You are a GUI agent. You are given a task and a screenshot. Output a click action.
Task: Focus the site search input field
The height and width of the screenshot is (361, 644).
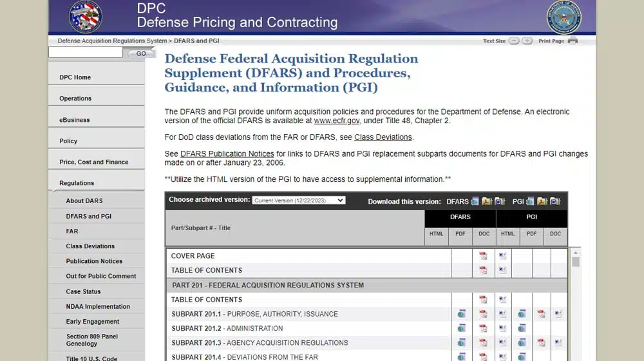[x=86, y=52]
